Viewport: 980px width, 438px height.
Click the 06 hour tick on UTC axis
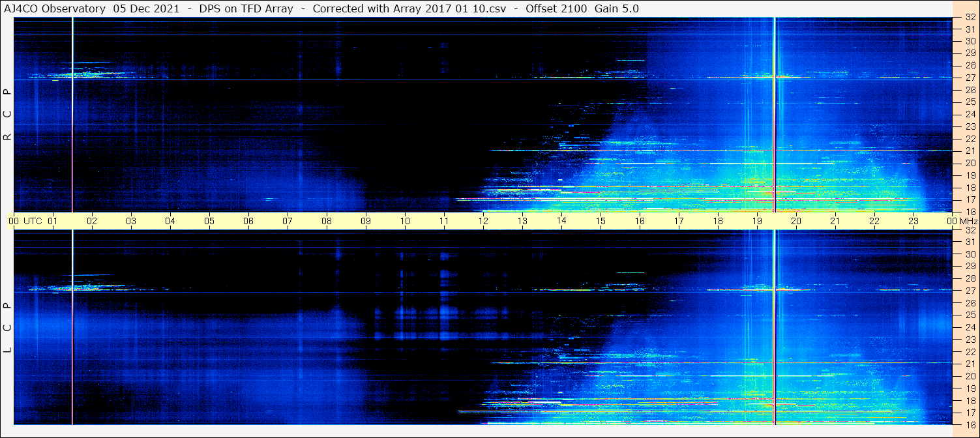248,221
